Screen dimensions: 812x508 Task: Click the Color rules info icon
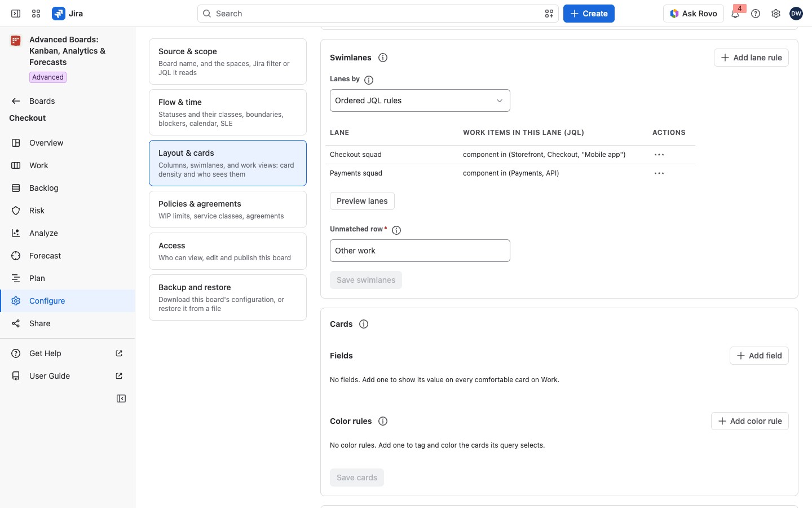click(x=383, y=421)
